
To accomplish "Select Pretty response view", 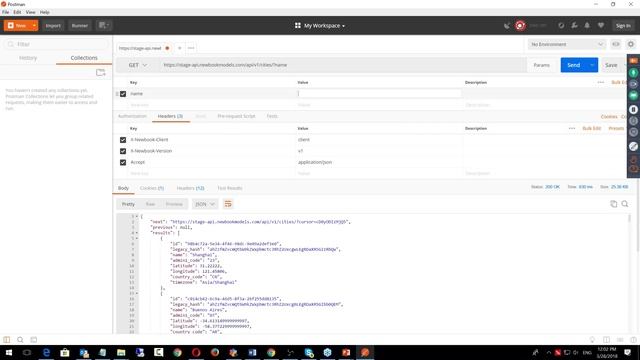I will pos(128,204).
